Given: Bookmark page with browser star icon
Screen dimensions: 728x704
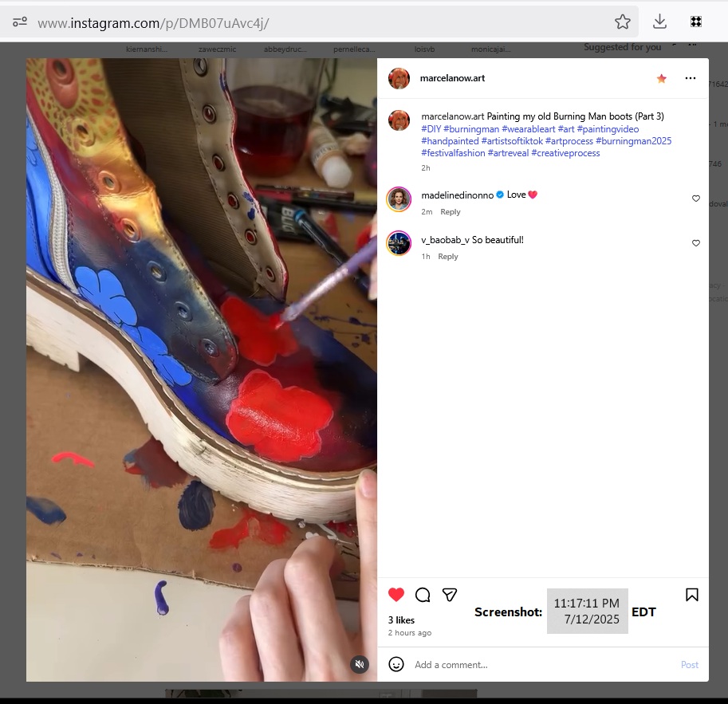Looking at the screenshot, I should pos(623,22).
